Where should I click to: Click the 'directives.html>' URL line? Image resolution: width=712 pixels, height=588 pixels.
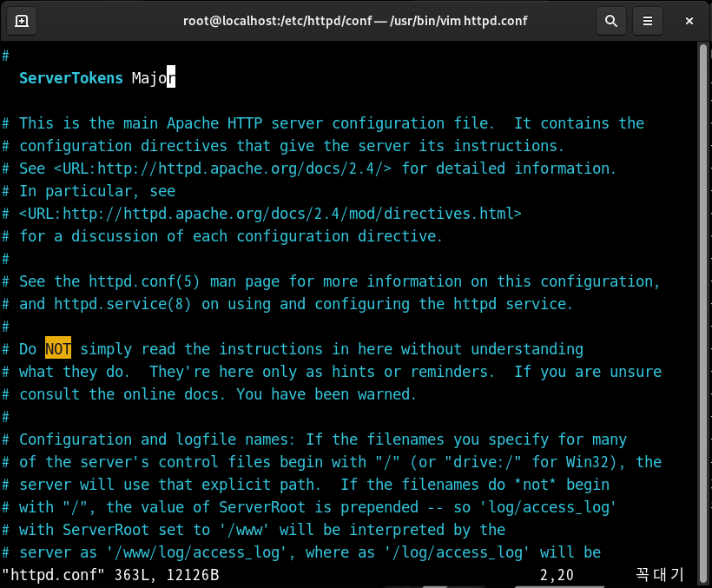(270, 214)
